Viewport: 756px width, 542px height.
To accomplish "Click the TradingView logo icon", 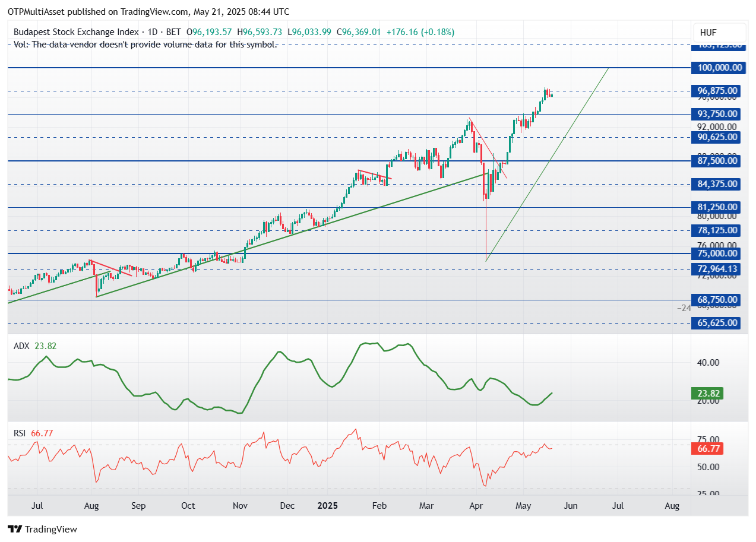I will (15, 529).
